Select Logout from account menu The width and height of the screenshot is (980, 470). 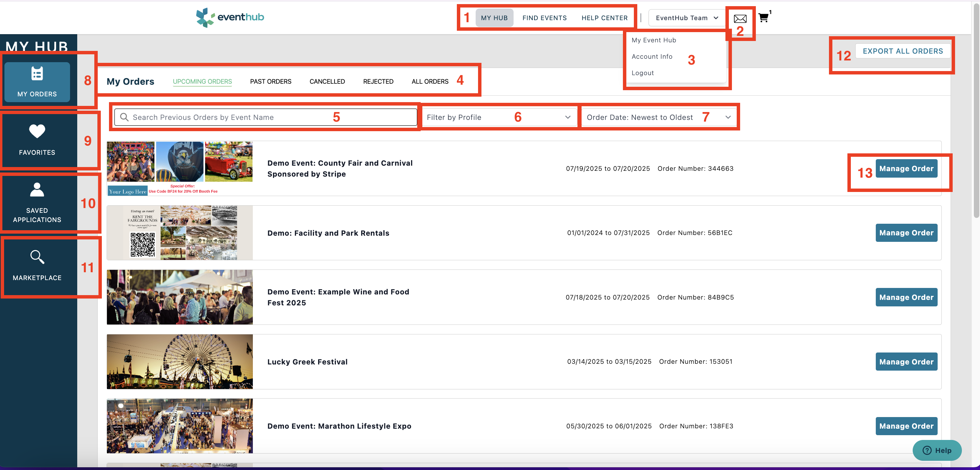pos(642,73)
